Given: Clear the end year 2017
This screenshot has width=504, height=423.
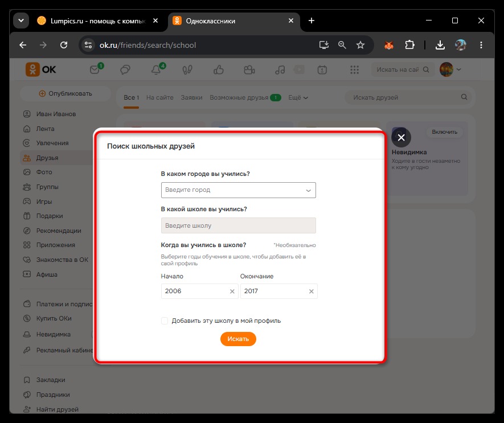Looking at the screenshot, I should [x=311, y=291].
